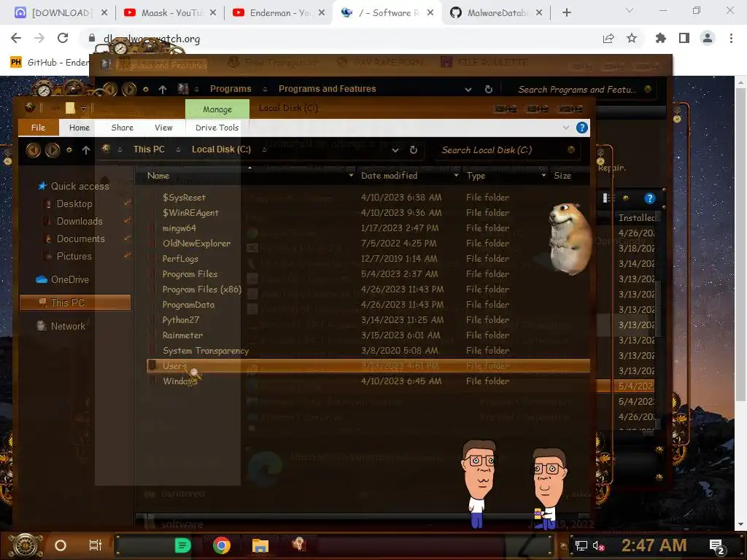Switch to the Home ribbon tab

[79, 128]
